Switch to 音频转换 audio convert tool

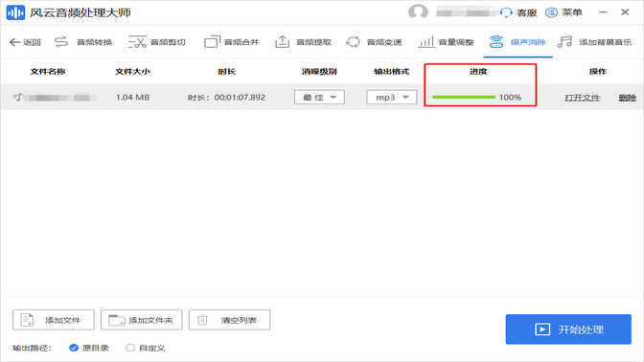[83, 42]
